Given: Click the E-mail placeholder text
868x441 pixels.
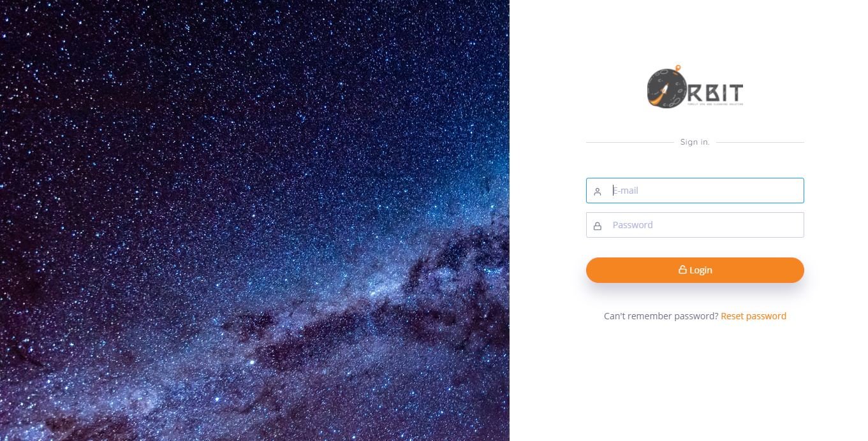Looking at the screenshot, I should [x=626, y=191].
